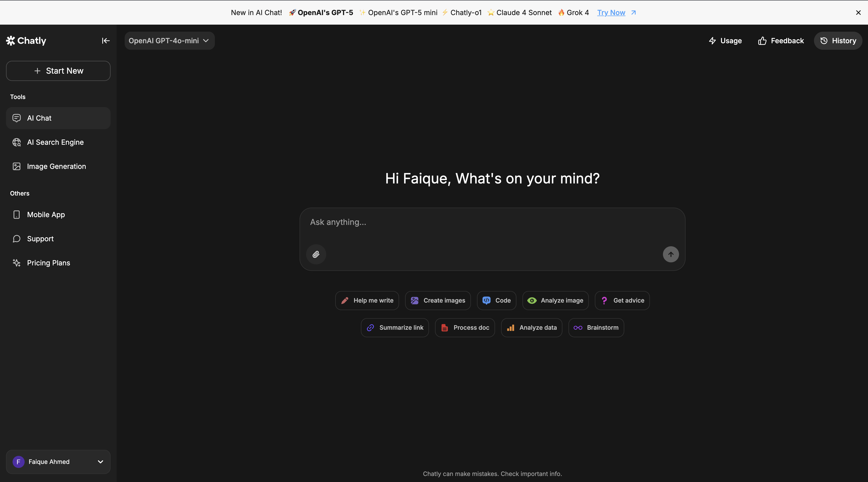This screenshot has height=482, width=868.
Task: Open the OpenAI GPT-4o-mini model dropdown
Action: pos(169,41)
